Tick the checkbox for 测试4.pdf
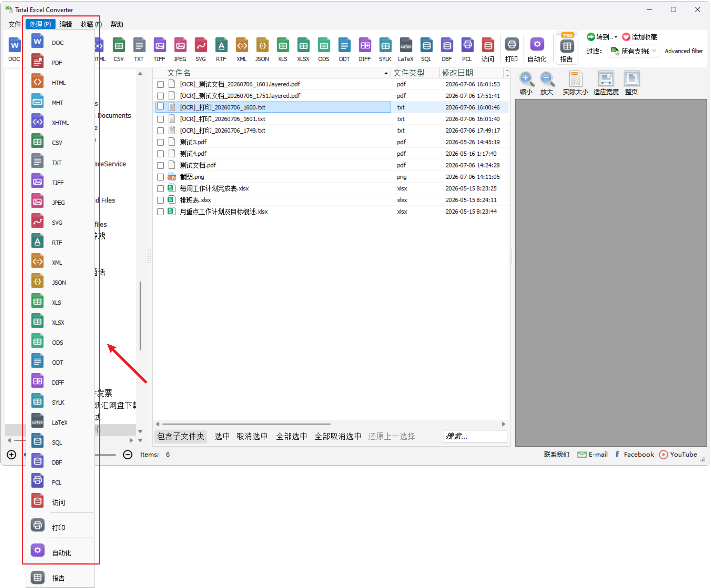 coord(161,154)
